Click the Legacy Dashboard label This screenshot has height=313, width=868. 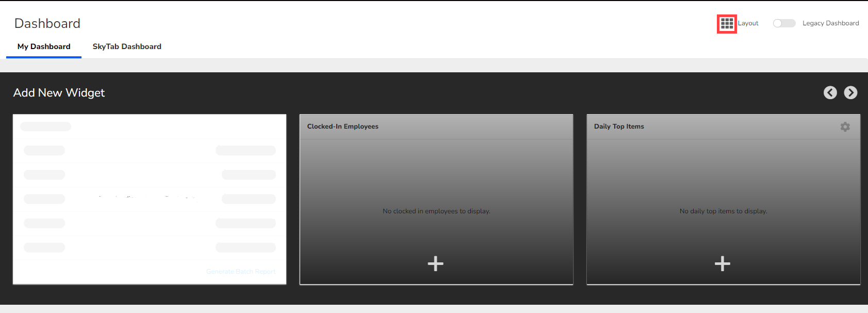[x=830, y=23]
